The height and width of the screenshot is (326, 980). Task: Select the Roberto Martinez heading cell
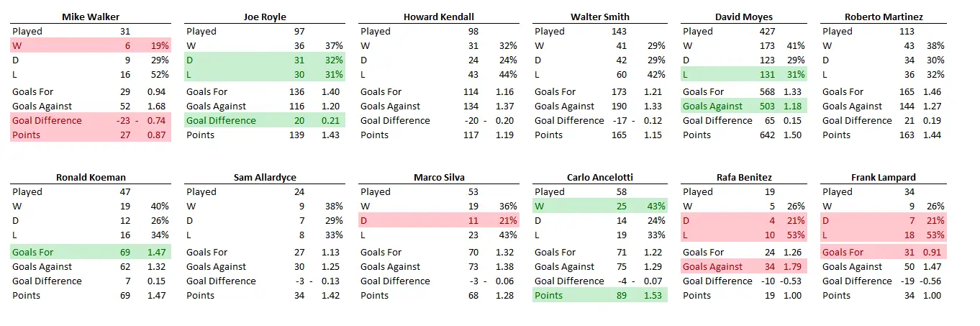click(883, 17)
